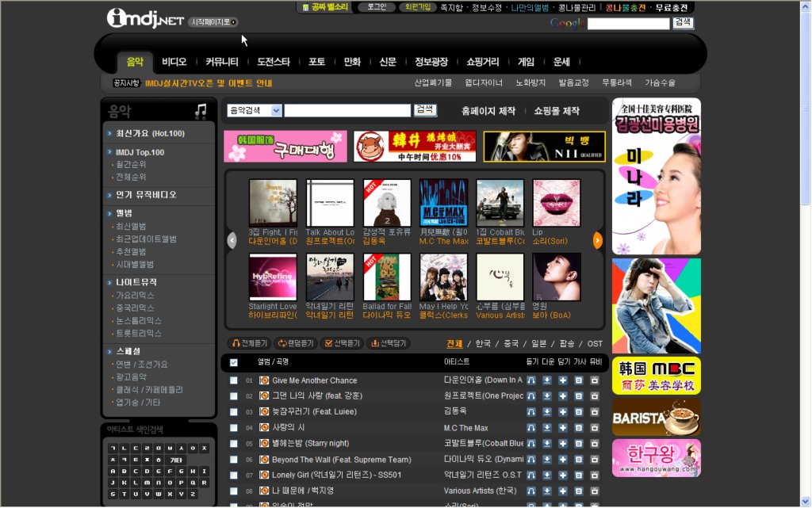
Task: Click the orange album carousel next arrow
Action: pyautogui.click(x=598, y=241)
